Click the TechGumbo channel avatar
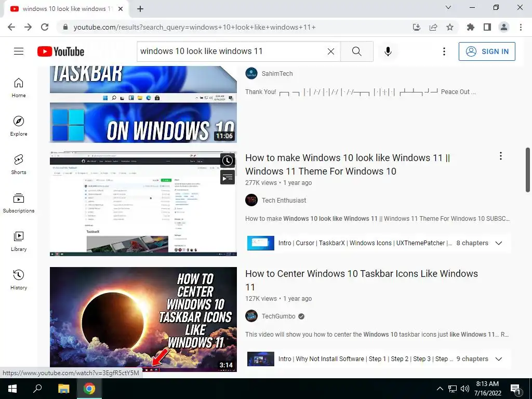 (251, 316)
